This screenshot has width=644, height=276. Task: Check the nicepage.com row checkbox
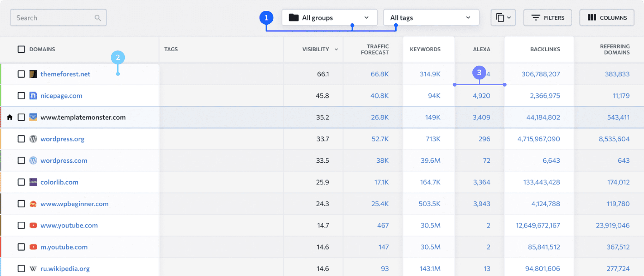(21, 96)
